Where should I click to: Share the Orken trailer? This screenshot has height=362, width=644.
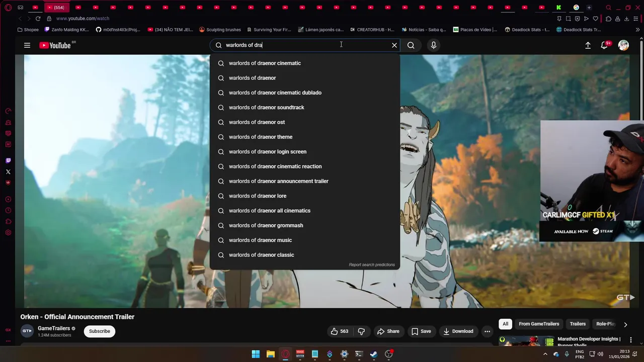(x=388, y=331)
